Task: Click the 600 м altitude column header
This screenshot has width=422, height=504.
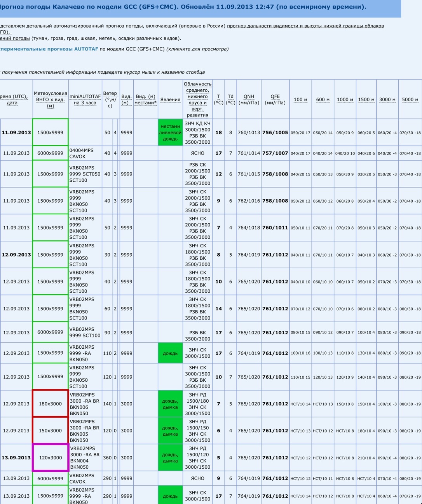Action: [323, 99]
